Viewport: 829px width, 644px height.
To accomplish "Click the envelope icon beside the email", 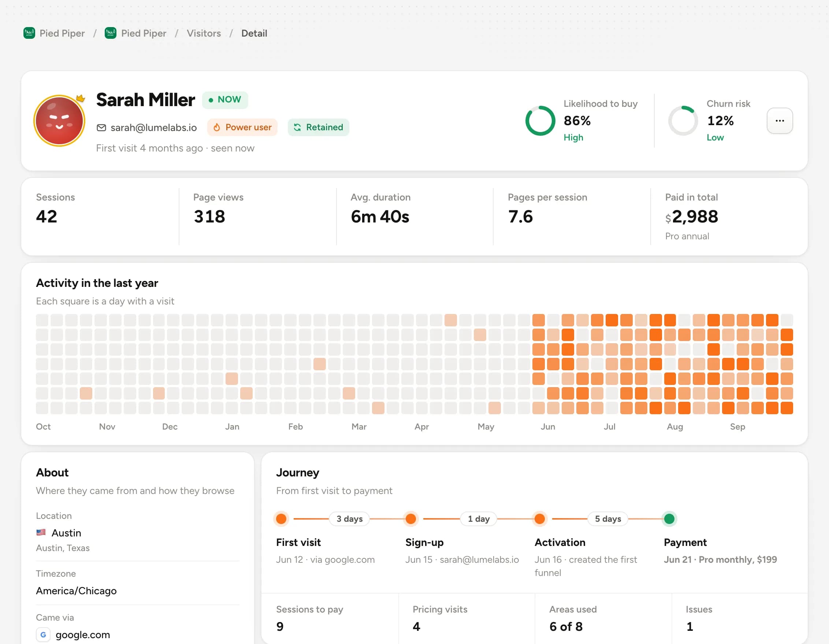I will pos(101,127).
